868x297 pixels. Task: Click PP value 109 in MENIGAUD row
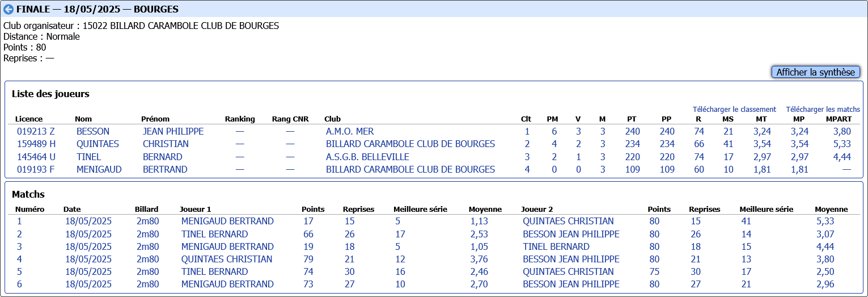pos(667,169)
